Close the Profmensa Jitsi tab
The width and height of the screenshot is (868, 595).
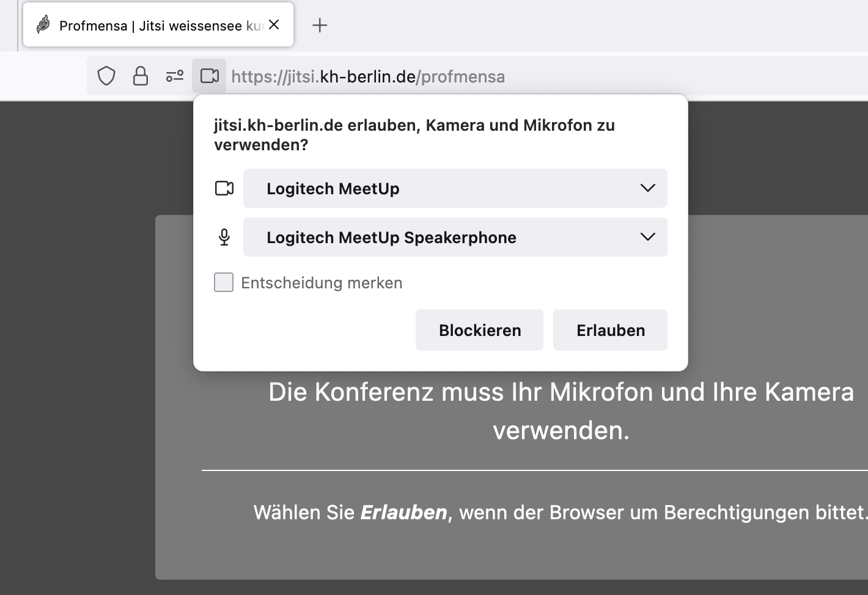[x=274, y=24]
